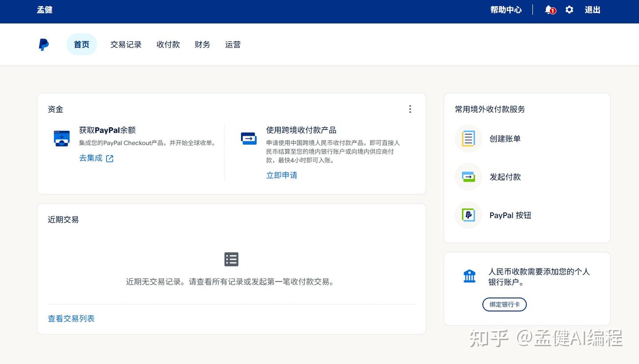This screenshot has height=364, width=639.
Task: Select the 发起付款 arrow icon
Action: point(468,177)
